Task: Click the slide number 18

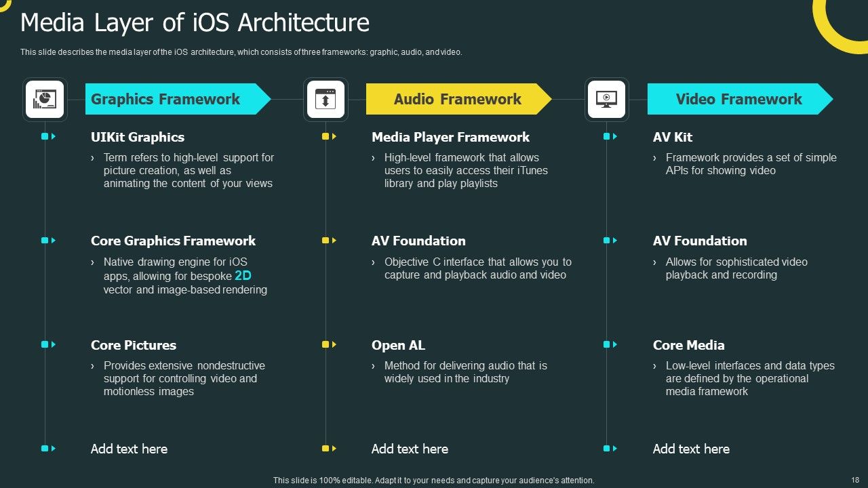Action: pos(854,479)
